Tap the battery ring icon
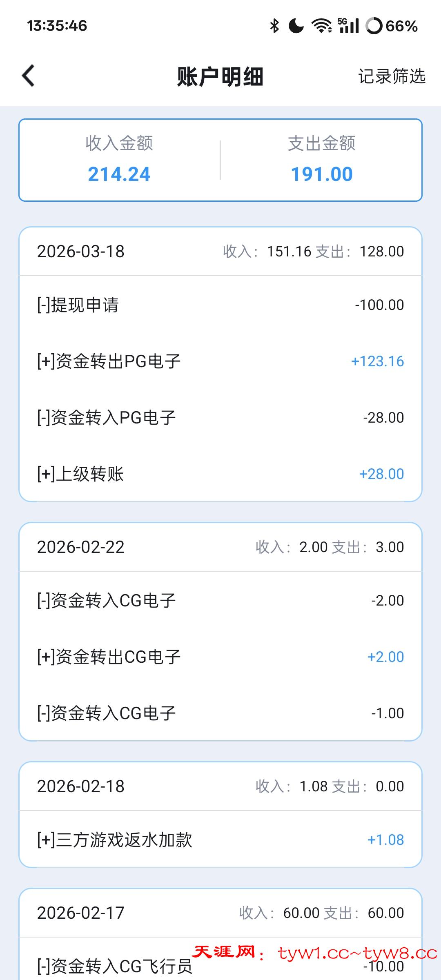This screenshot has height=980, width=441. 374,26
